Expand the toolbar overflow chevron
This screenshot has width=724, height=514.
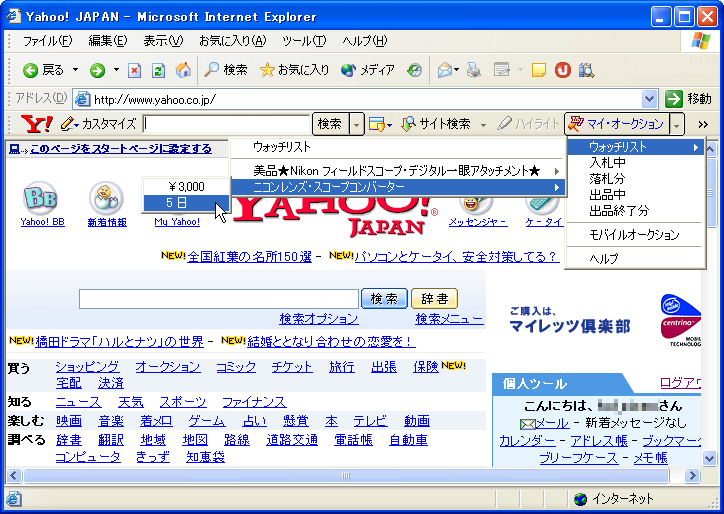click(703, 124)
